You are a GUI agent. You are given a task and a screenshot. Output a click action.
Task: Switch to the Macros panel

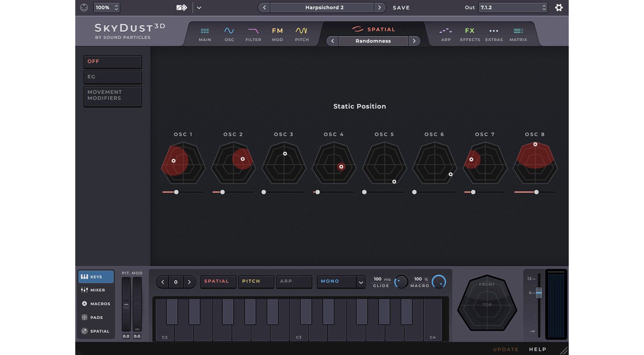tap(96, 304)
